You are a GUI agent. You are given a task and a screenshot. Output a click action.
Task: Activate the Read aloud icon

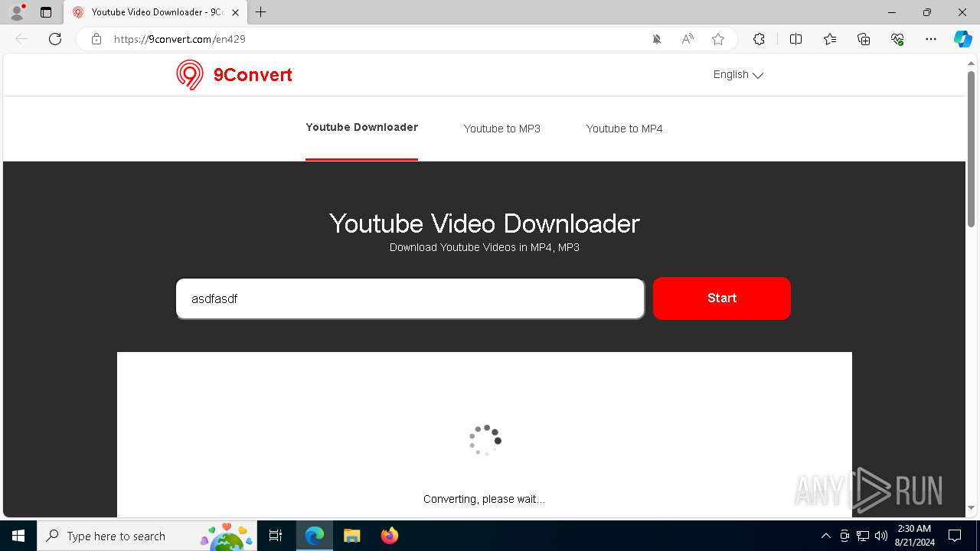[x=688, y=39]
